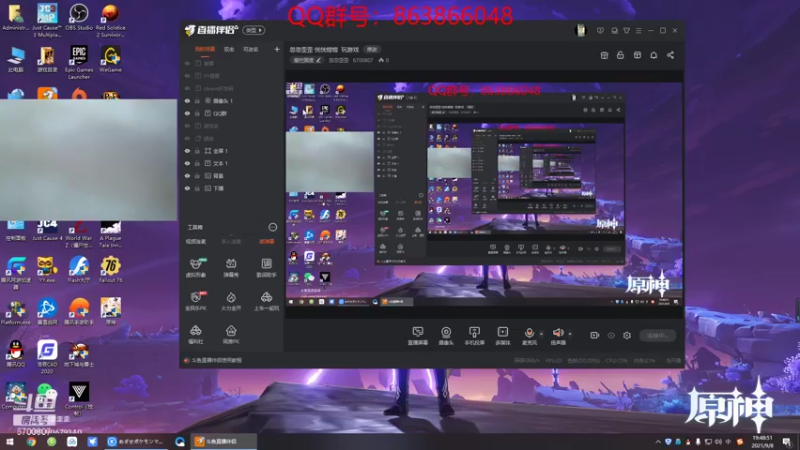This screenshot has width=800, height=450.
Task: Edit the room title with pencil button
Action: [307, 60]
